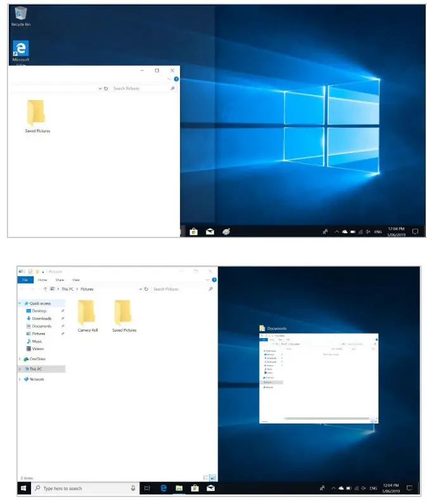This screenshot has height=504, width=427.
Task: Click the volume icon in the upper tray
Action: tap(368, 232)
